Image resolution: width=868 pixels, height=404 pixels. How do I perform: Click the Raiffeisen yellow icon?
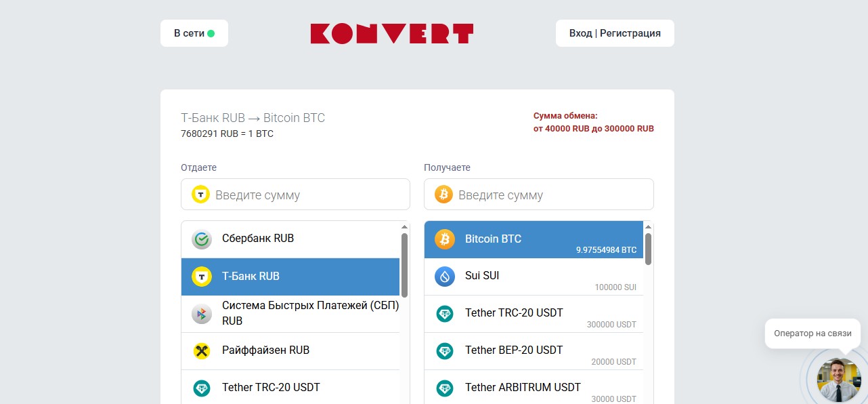[x=202, y=351]
